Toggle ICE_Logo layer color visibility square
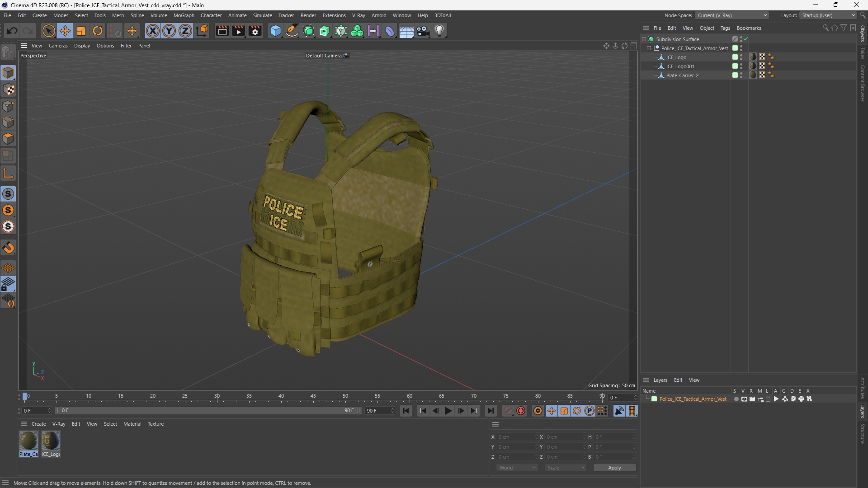 tap(735, 57)
